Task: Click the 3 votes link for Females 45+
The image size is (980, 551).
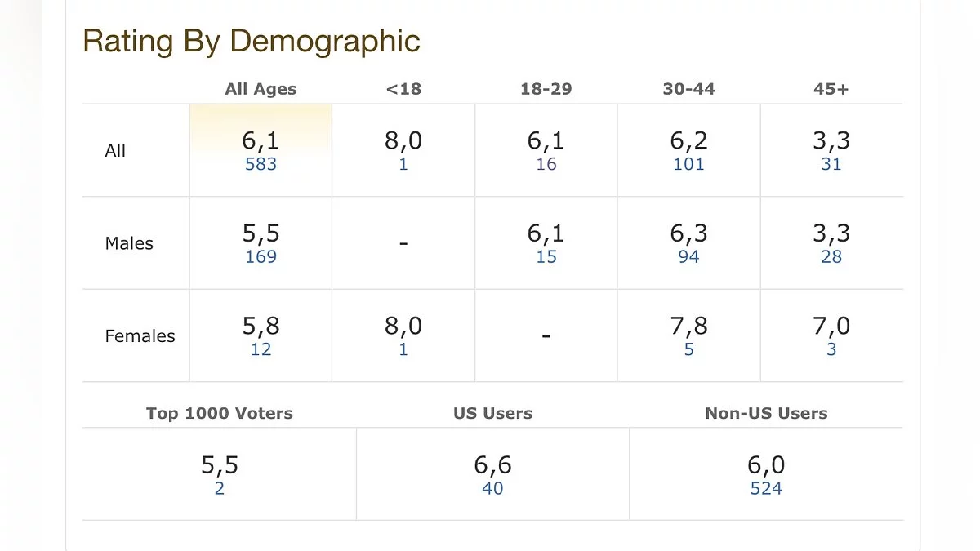Action: pos(831,350)
